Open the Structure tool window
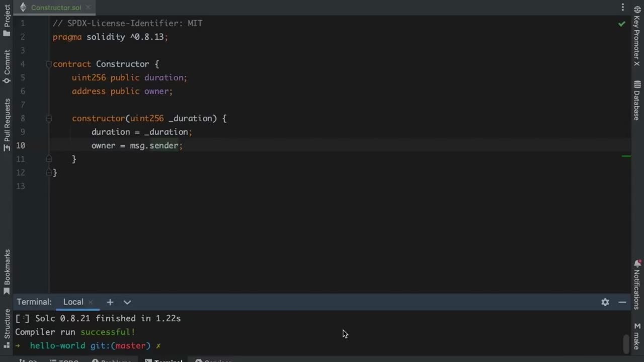This screenshot has width=644, height=362. [x=7, y=328]
